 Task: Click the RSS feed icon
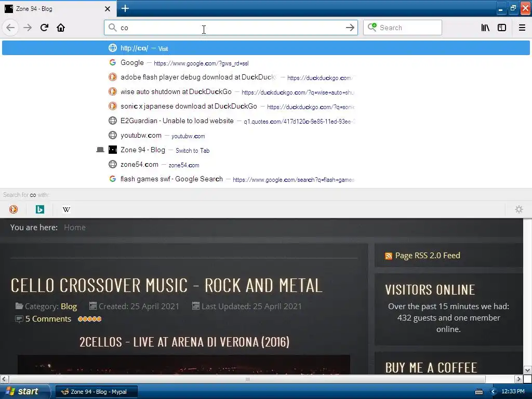[x=389, y=256]
